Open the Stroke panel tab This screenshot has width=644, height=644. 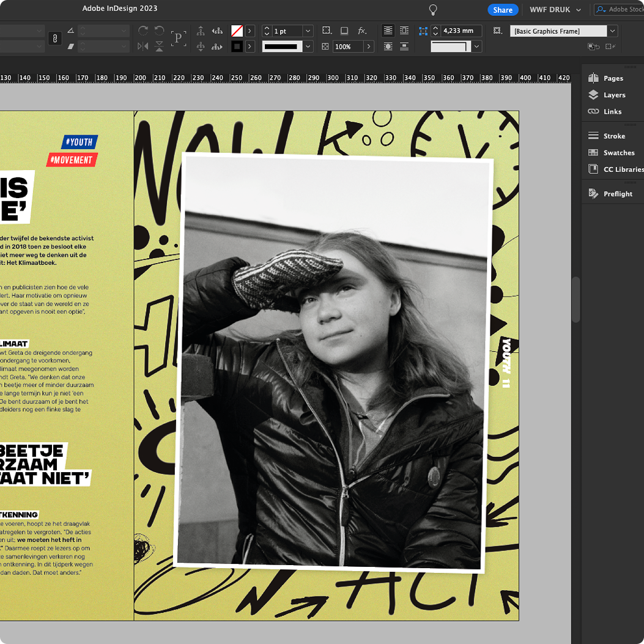pos(606,136)
